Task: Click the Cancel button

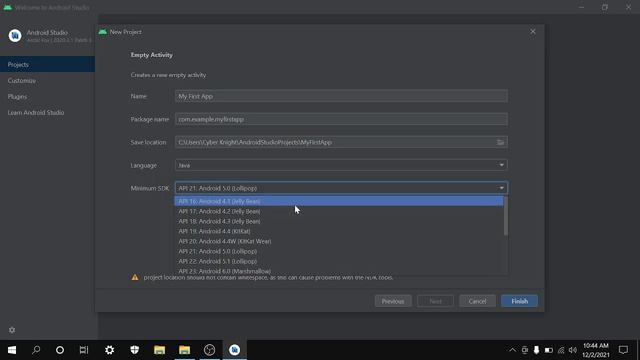Action: point(477,301)
